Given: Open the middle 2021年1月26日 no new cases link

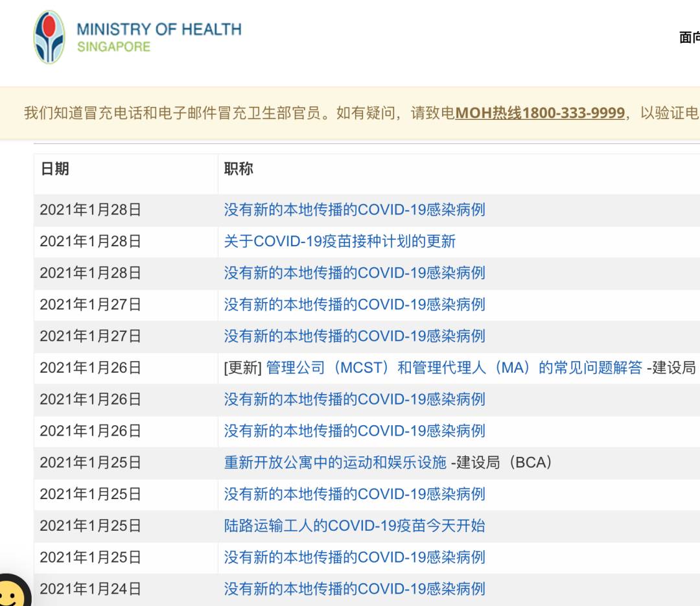Looking at the screenshot, I should (x=354, y=399).
